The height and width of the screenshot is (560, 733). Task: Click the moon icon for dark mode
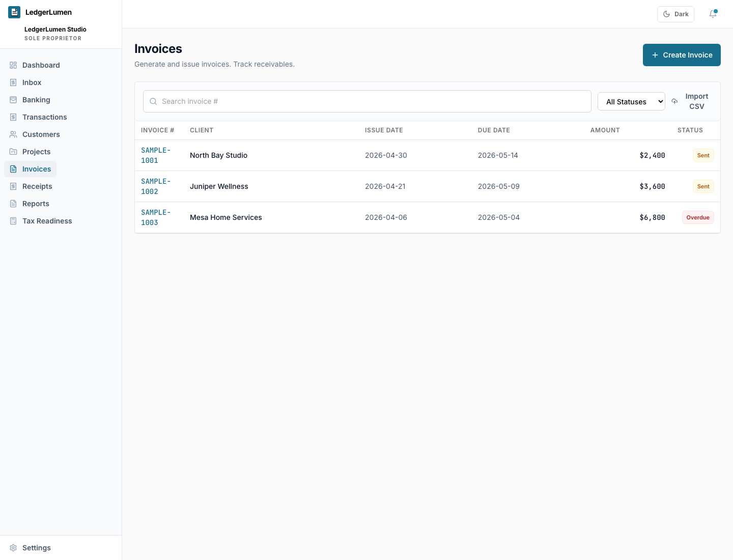coord(666,14)
